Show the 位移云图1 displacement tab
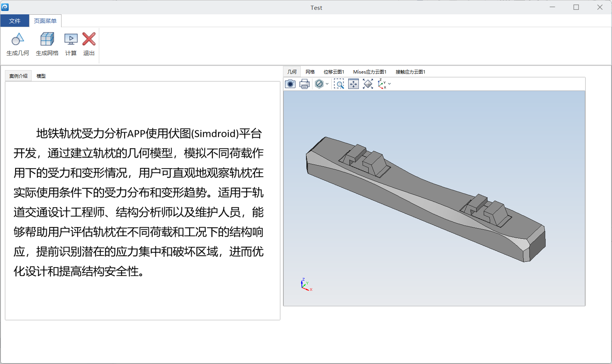612x364 pixels. [x=334, y=72]
